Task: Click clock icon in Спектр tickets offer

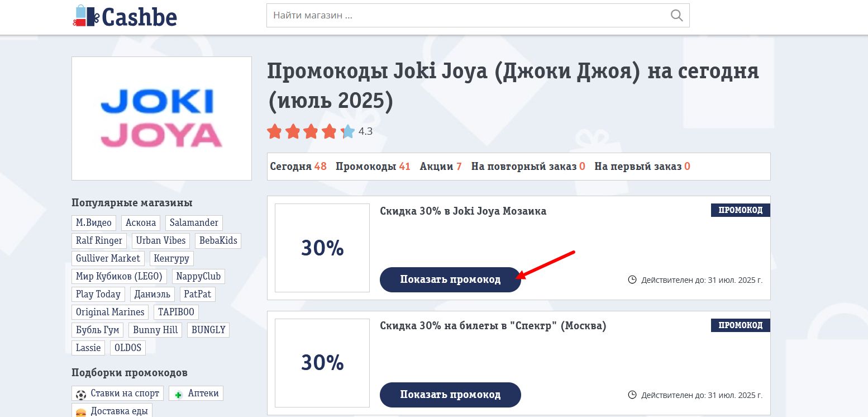Action: point(632,395)
